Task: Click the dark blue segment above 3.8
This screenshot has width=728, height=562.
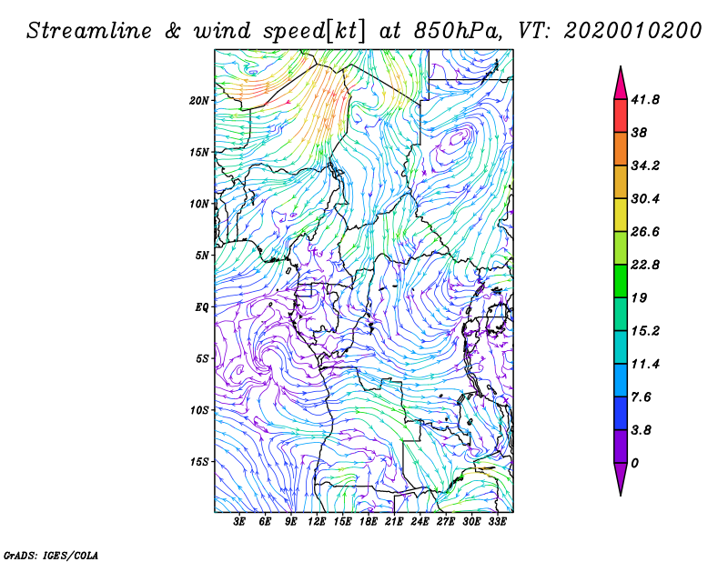Action: [x=621, y=413]
